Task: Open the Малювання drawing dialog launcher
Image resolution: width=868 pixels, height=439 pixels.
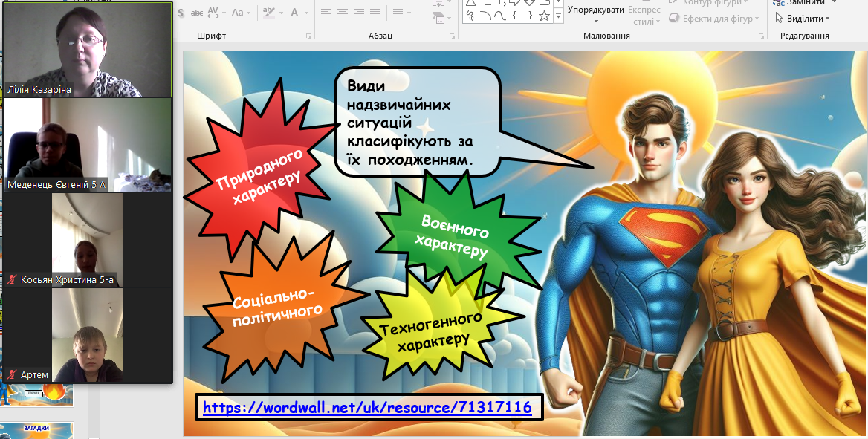Action: pos(761,36)
